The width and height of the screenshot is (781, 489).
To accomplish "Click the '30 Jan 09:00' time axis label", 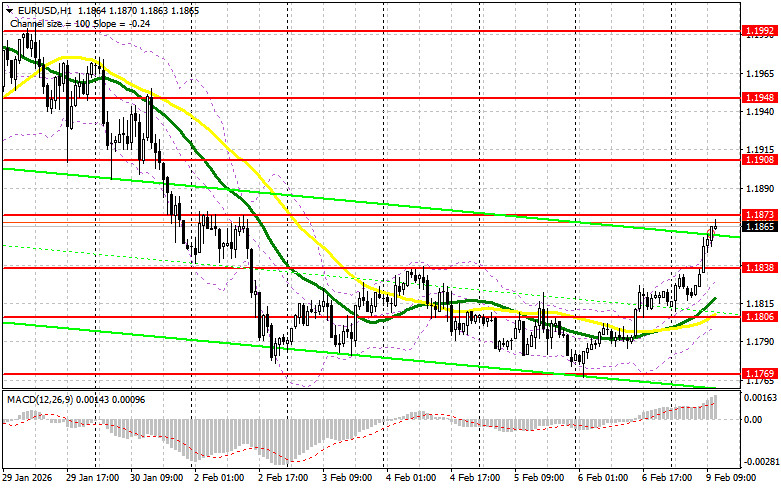I will pyautogui.click(x=157, y=478).
